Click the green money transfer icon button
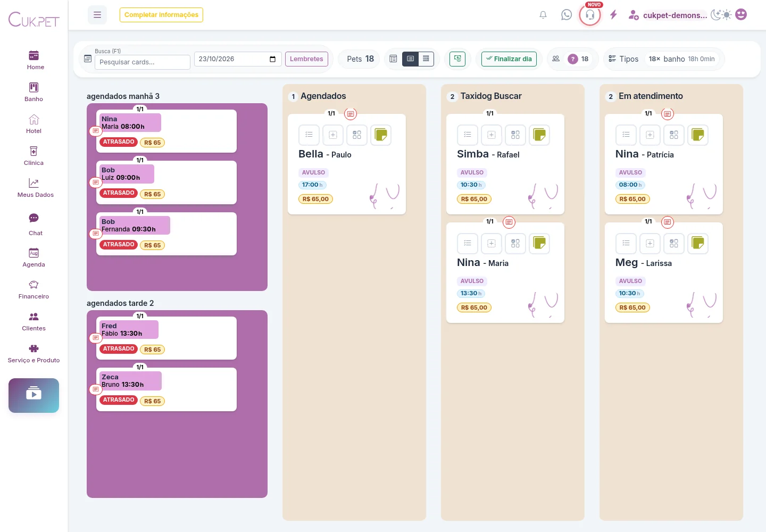Image resolution: width=766 pixels, height=532 pixels. click(457, 59)
